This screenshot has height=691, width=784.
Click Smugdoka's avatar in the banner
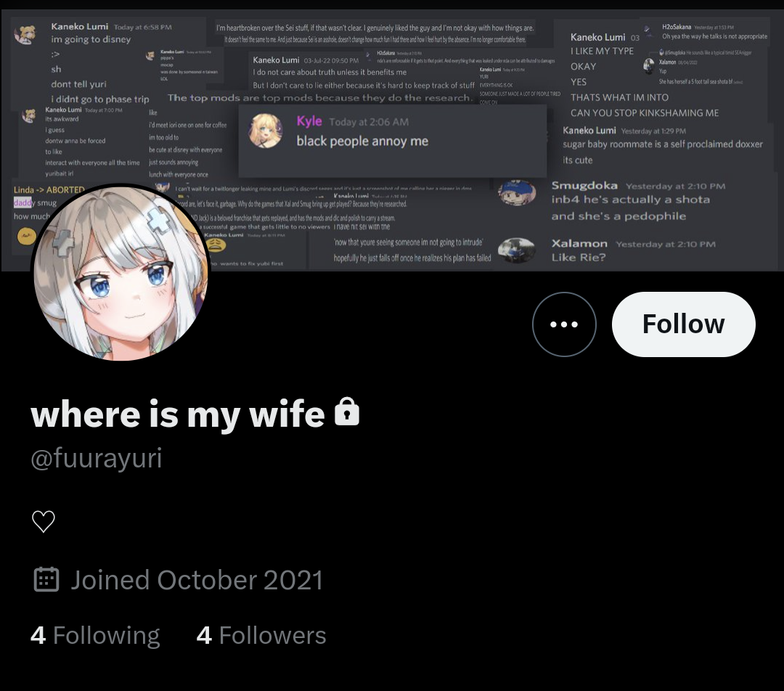517,192
